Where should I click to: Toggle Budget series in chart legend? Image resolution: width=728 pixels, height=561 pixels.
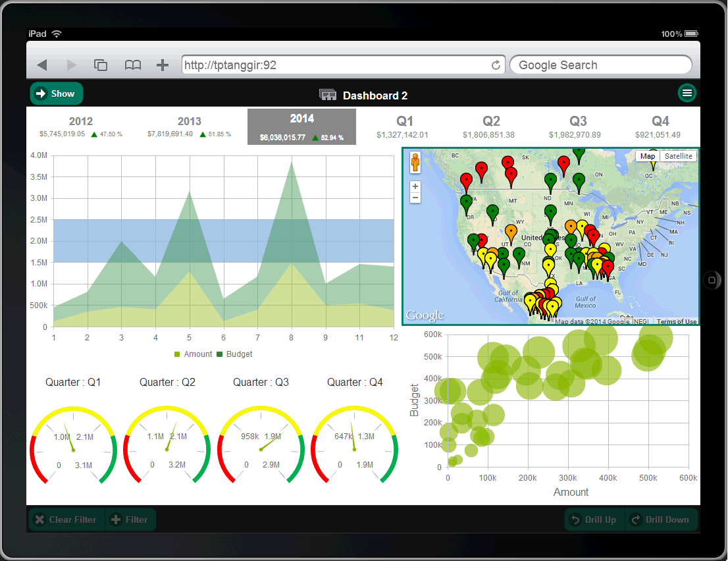pos(234,354)
